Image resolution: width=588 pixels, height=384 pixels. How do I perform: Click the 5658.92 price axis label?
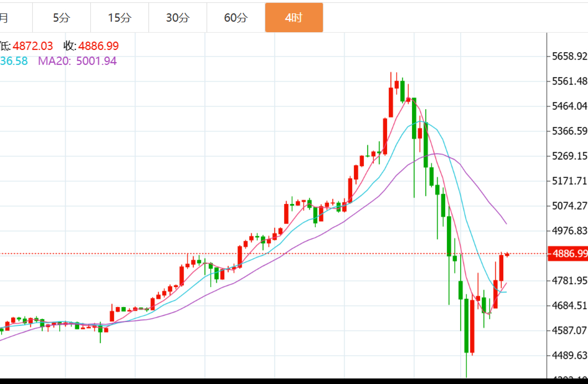pos(569,57)
